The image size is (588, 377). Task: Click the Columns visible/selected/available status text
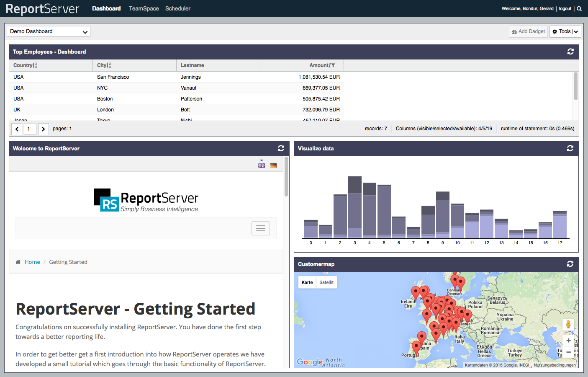(x=444, y=129)
